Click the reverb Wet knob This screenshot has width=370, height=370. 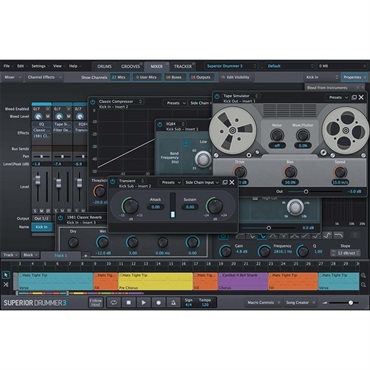(x=103, y=242)
